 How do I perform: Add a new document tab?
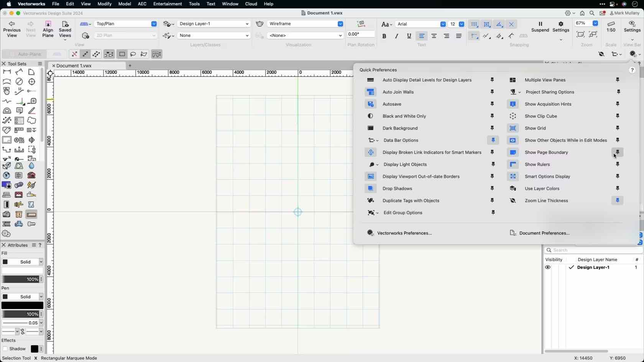[130, 66]
